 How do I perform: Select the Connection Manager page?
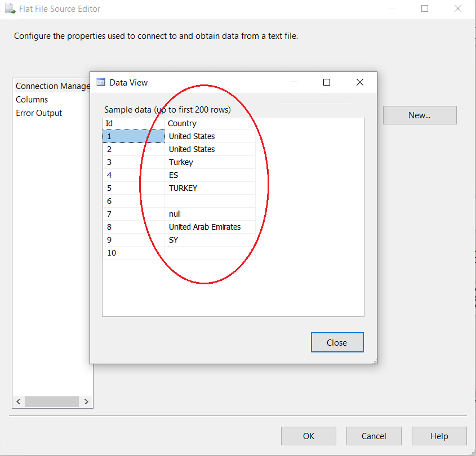coord(52,86)
